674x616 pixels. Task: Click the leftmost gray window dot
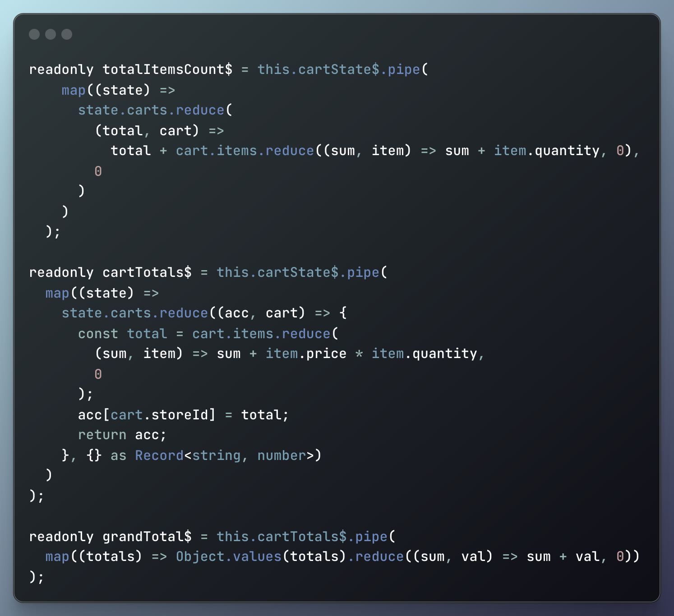coord(34,34)
